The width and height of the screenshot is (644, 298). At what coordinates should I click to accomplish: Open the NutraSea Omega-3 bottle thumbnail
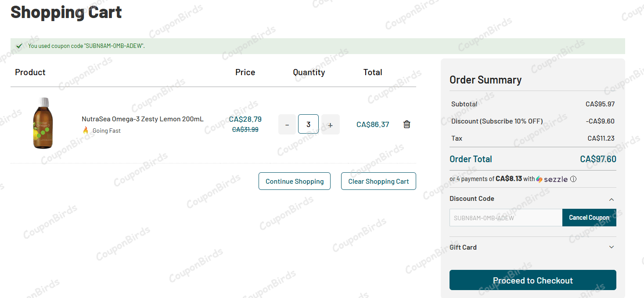[x=43, y=123]
